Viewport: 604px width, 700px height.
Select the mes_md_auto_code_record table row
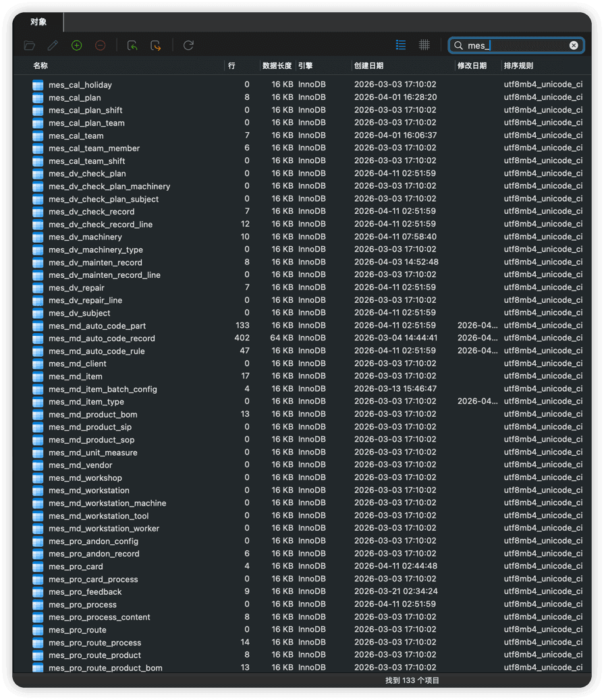(x=101, y=339)
